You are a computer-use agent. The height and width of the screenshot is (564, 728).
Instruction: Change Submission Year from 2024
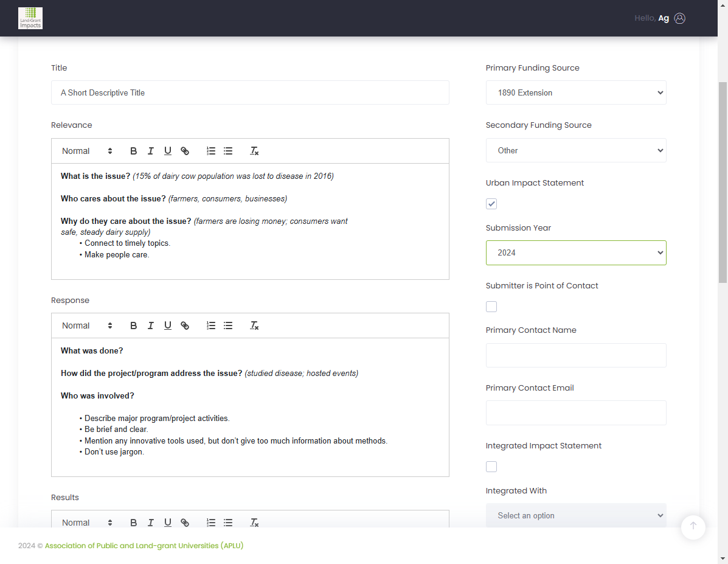click(x=576, y=252)
